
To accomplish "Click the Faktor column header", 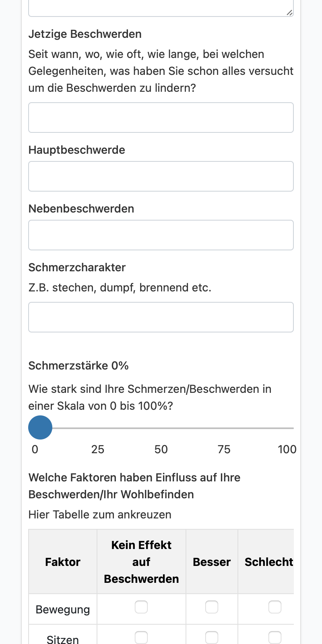I will point(63,562).
